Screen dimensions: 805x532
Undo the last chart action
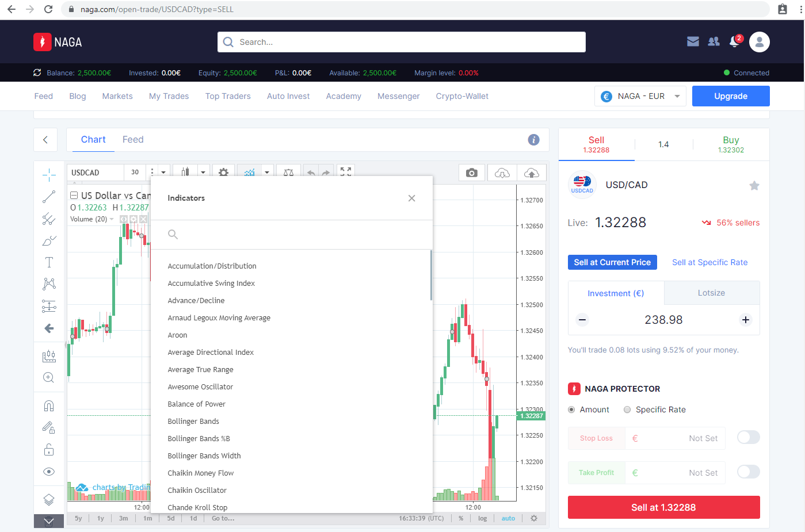pyautogui.click(x=311, y=173)
